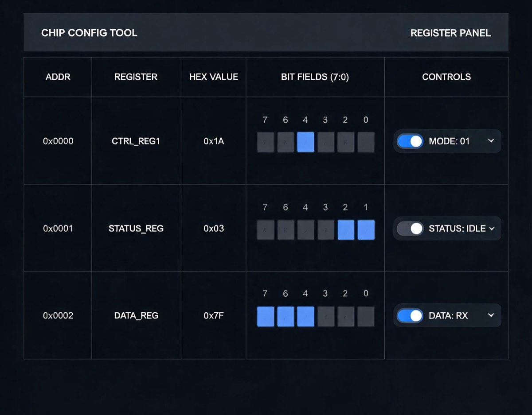
Task: Toggle bit 6 box in DATA_REG row
Action: (x=286, y=317)
